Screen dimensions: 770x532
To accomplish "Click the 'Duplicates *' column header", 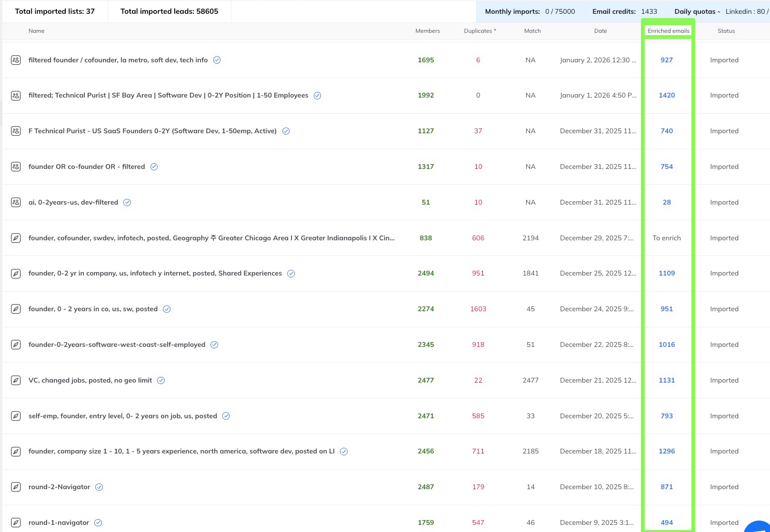I will tap(480, 31).
